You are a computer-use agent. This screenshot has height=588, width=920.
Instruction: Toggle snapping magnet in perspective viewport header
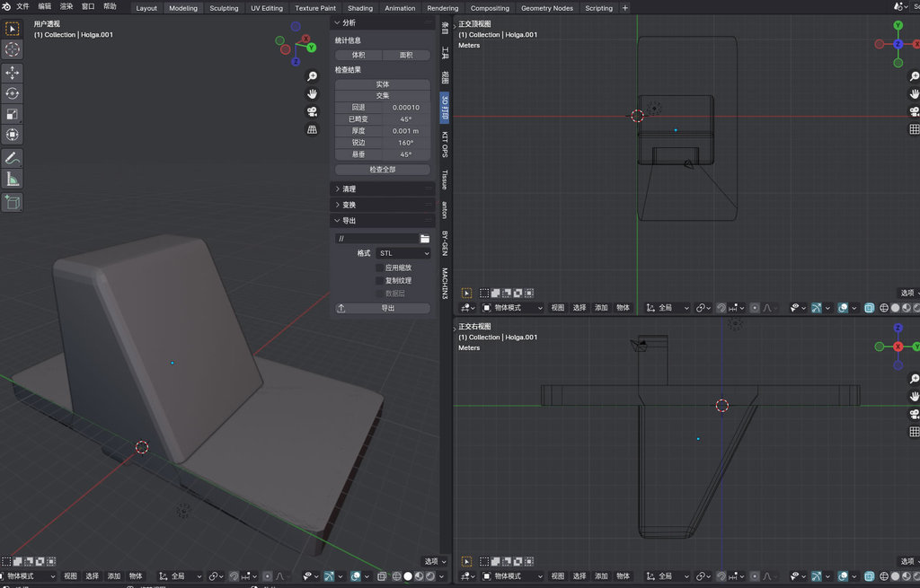[x=234, y=576]
